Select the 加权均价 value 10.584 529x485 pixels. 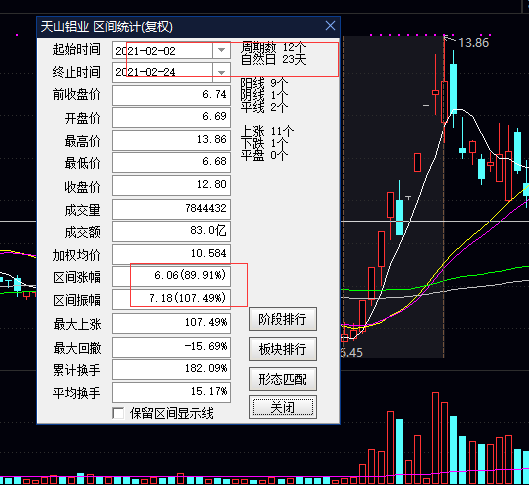(171, 254)
